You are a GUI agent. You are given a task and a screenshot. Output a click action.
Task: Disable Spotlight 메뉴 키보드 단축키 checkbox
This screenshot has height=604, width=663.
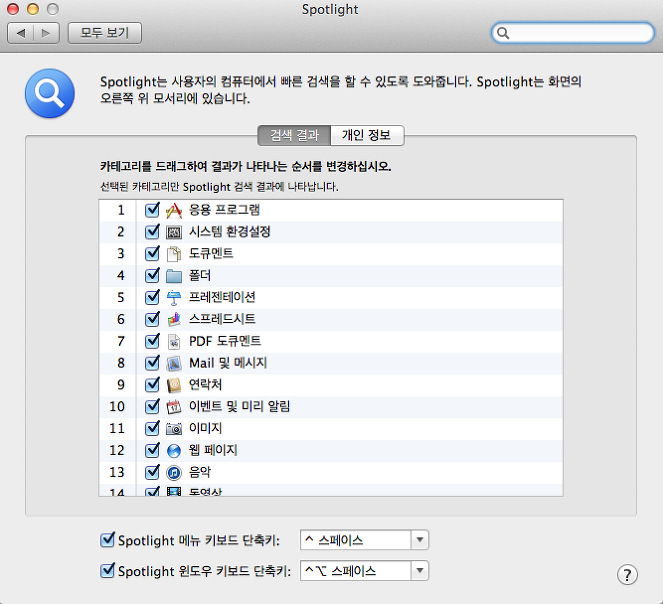[x=107, y=540]
